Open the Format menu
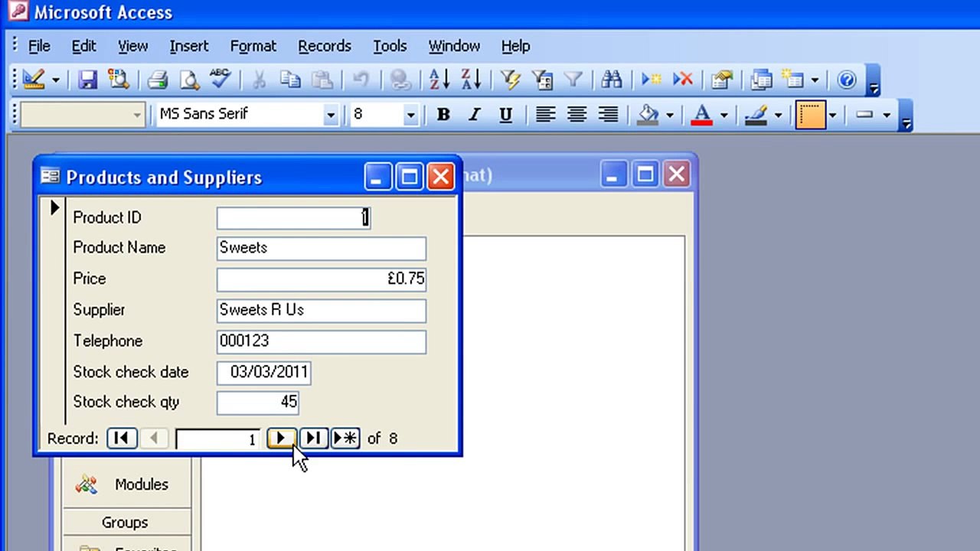This screenshot has height=551, width=980. click(253, 46)
